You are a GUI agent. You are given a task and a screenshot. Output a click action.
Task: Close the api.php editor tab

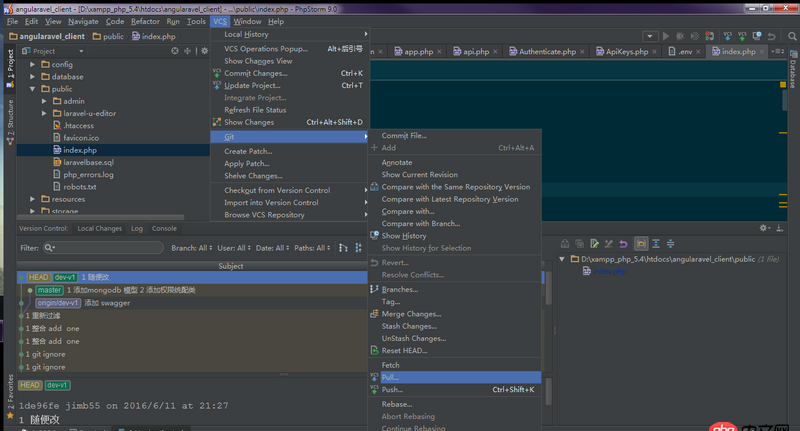point(497,51)
